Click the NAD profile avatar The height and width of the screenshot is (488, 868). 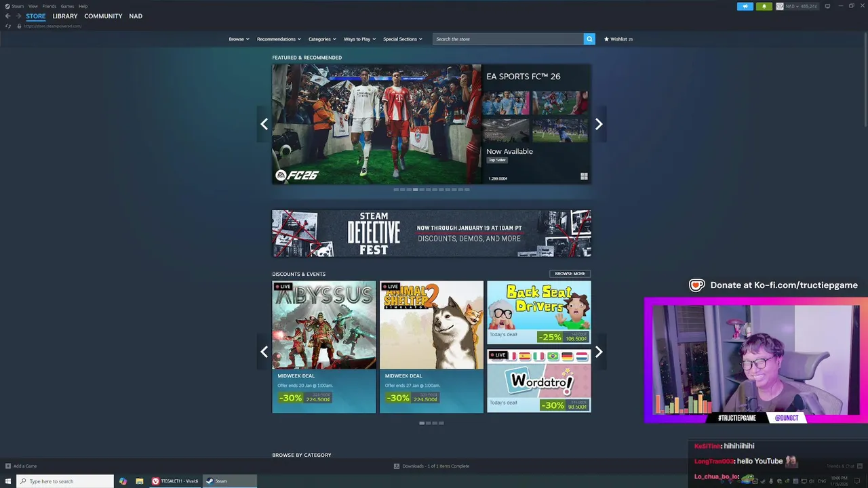780,6
